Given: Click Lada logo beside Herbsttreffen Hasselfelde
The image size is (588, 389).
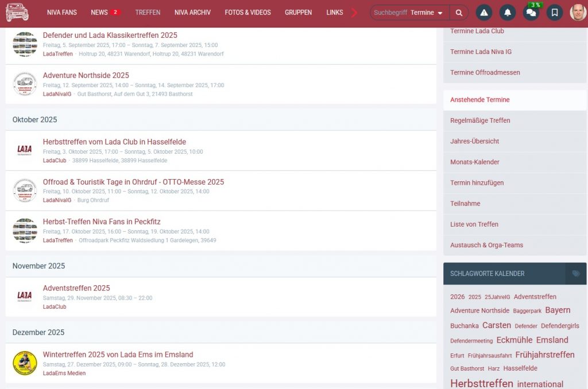Looking at the screenshot, I should pyautogui.click(x=25, y=150).
